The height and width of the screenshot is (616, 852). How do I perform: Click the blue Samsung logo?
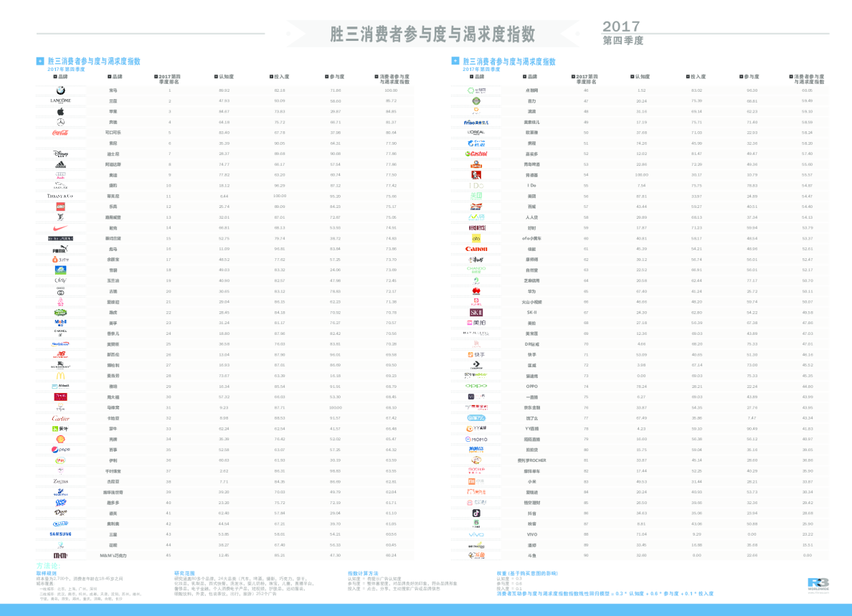pyautogui.click(x=61, y=534)
